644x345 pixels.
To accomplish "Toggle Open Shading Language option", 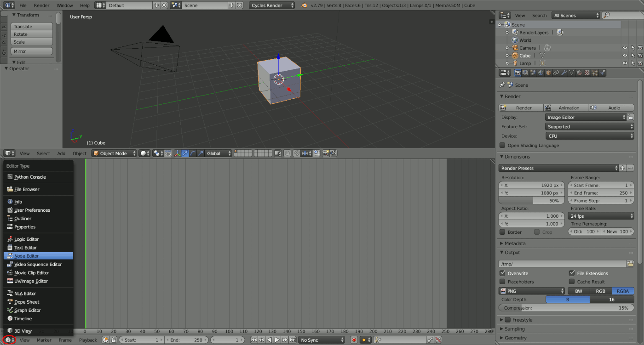I will (x=502, y=145).
